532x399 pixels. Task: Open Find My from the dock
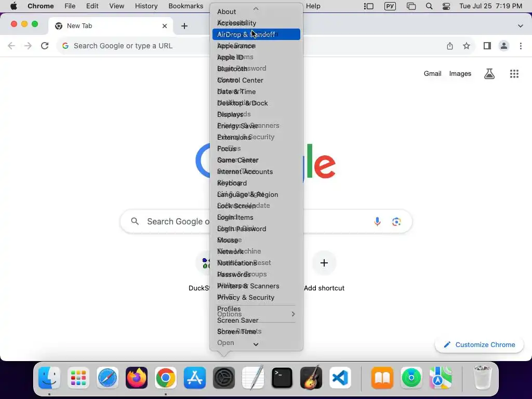411,378
